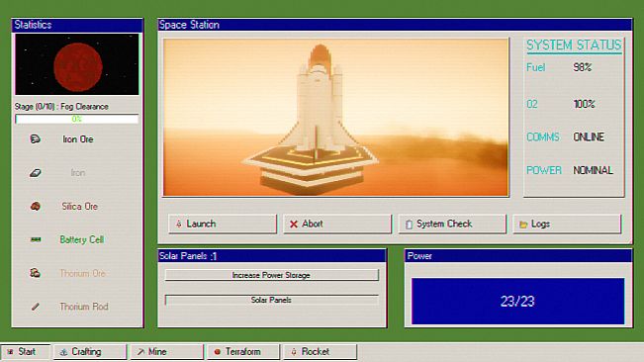Viewport: 644px width, 362px height.
Task: Click the rocket icon beside Rocket
Action: click(294, 352)
